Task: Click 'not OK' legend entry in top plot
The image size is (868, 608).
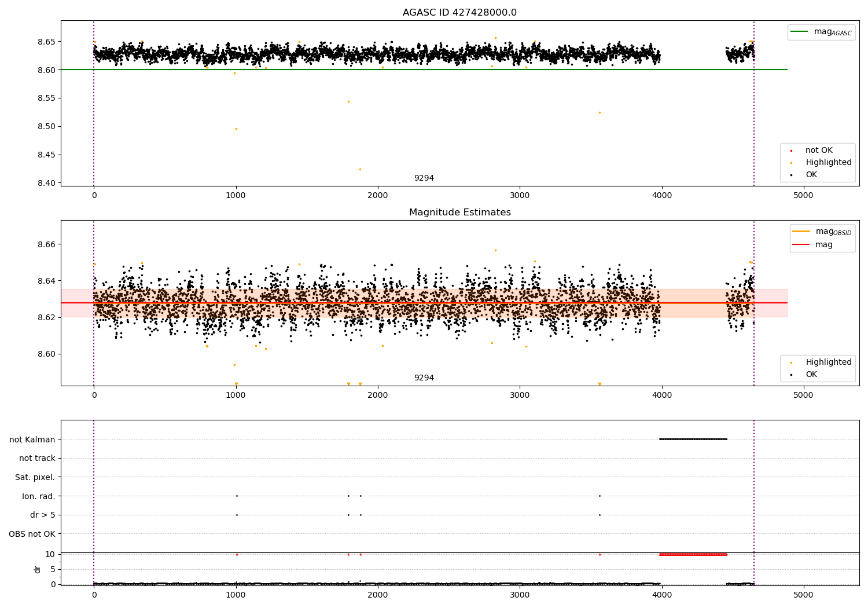Action: (x=819, y=150)
